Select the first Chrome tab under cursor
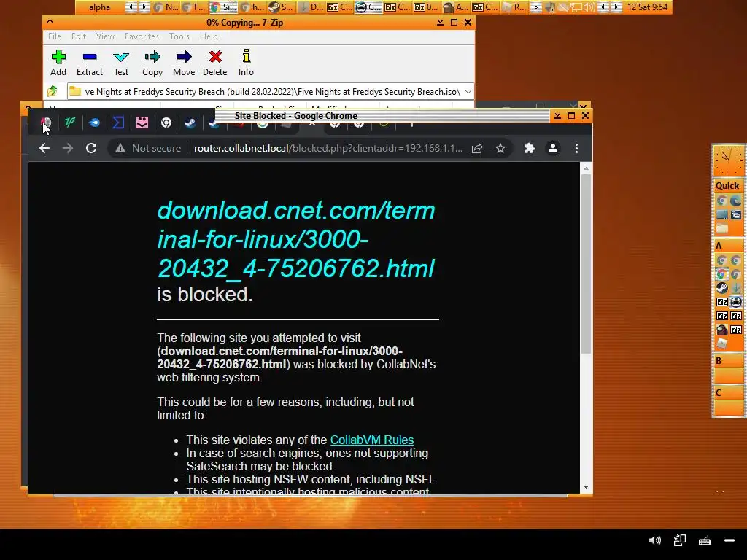747x560 pixels. [46, 122]
